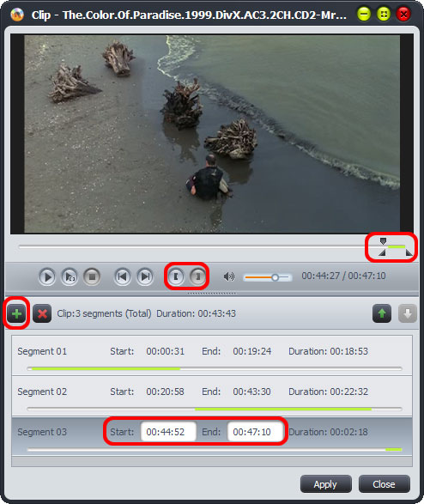Click the app logo in title bar
424x504 pixels.
[x=16, y=14]
